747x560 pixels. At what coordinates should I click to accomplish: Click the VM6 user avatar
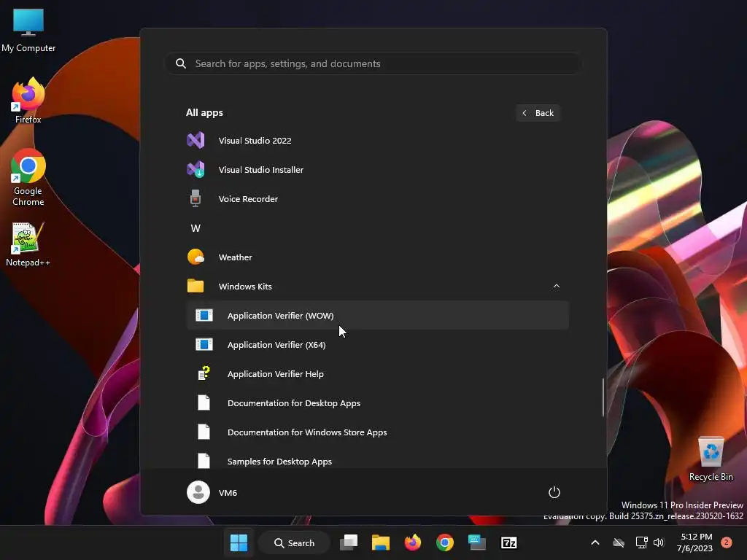coord(198,492)
